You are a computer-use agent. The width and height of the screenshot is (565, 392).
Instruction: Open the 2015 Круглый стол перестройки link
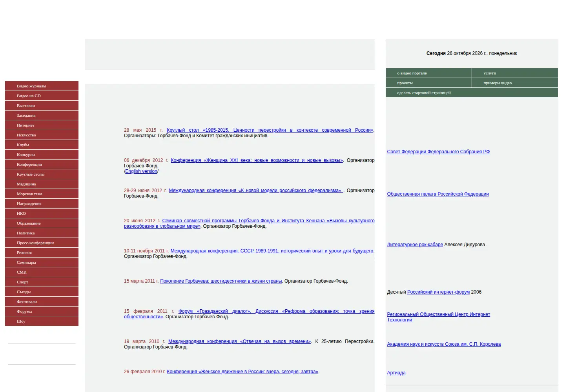click(x=270, y=130)
